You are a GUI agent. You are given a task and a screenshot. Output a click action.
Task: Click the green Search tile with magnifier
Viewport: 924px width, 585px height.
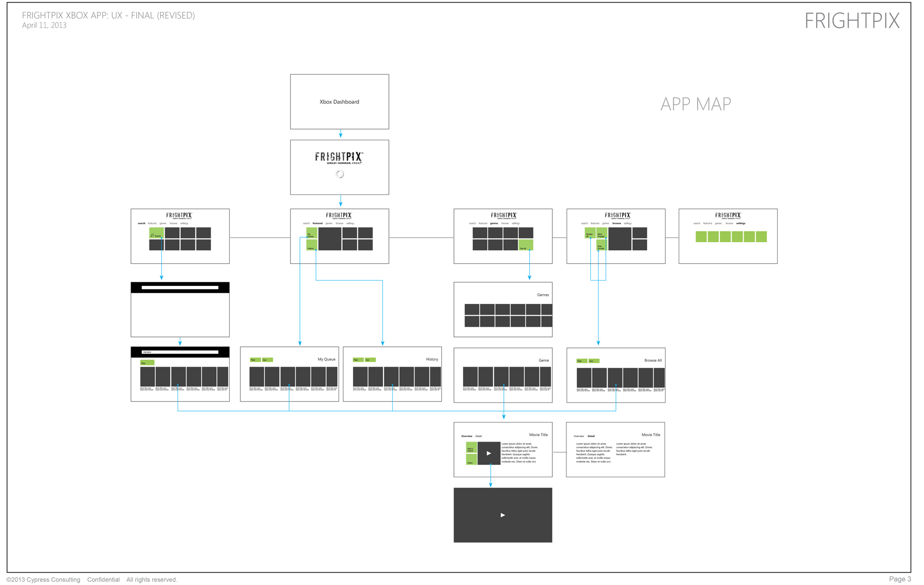[x=156, y=233]
